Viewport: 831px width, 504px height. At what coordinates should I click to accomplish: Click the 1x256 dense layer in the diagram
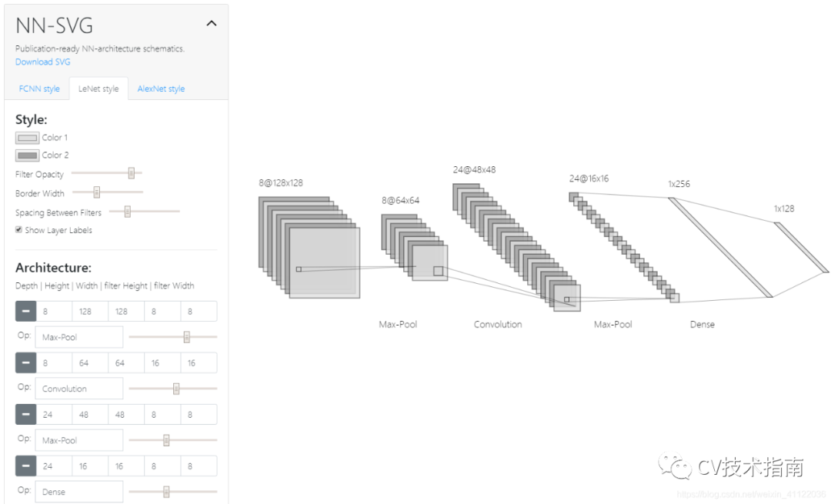(x=719, y=246)
